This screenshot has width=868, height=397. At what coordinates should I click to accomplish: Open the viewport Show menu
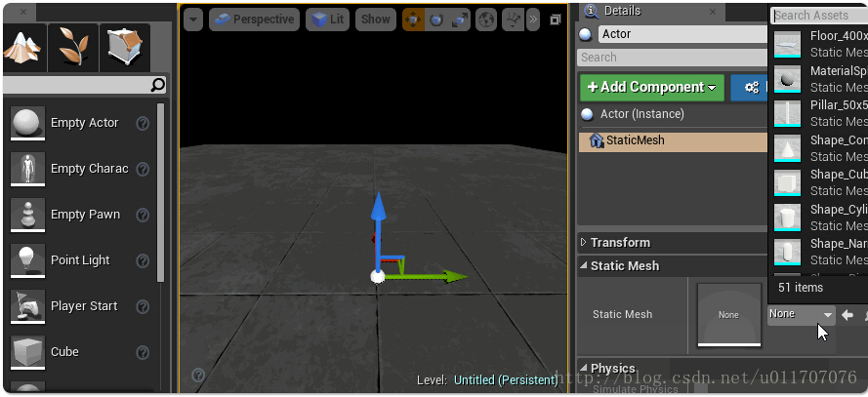(376, 20)
